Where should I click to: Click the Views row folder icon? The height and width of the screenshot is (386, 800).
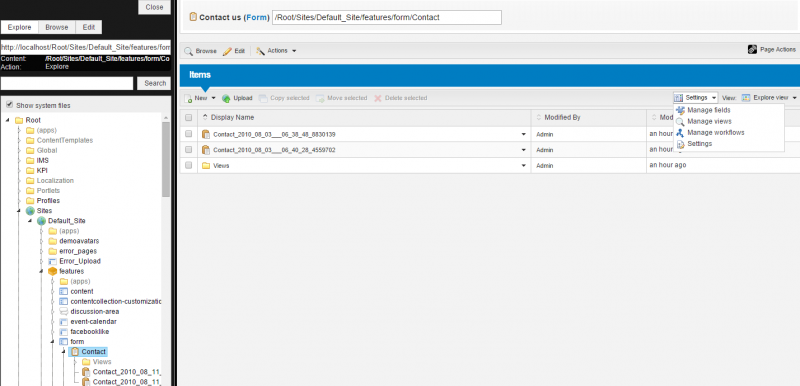[x=206, y=166]
